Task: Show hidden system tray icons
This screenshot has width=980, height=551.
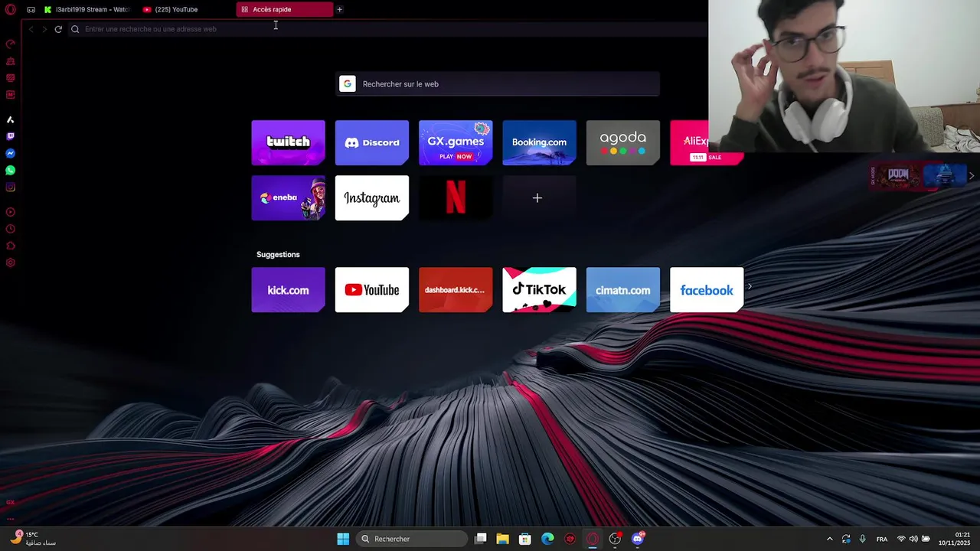Action: click(829, 539)
